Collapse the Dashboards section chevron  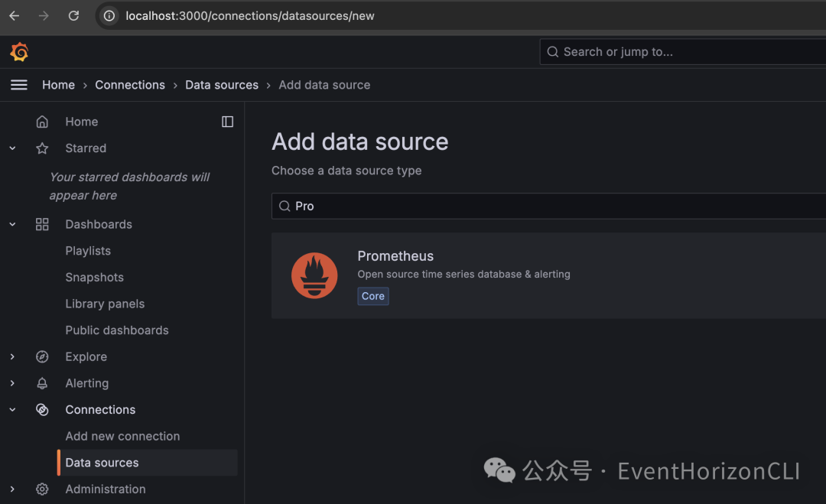coord(12,224)
